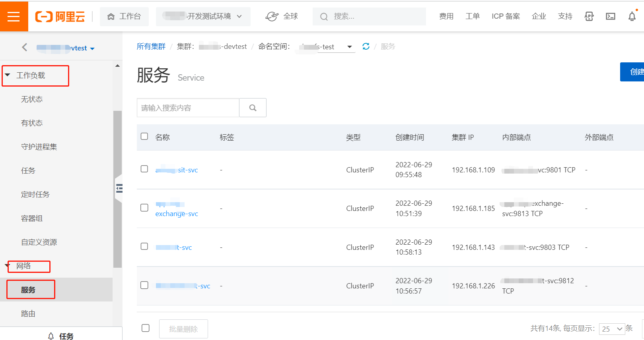The height and width of the screenshot is (340, 644).
Task: Open 容器组 pods page
Action: pyautogui.click(x=32, y=218)
